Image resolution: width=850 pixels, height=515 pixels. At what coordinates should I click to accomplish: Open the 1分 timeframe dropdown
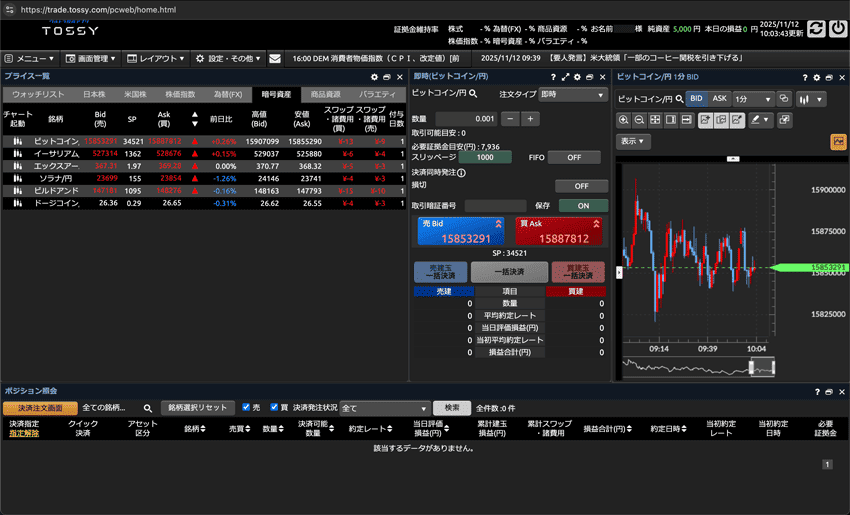tap(752, 99)
